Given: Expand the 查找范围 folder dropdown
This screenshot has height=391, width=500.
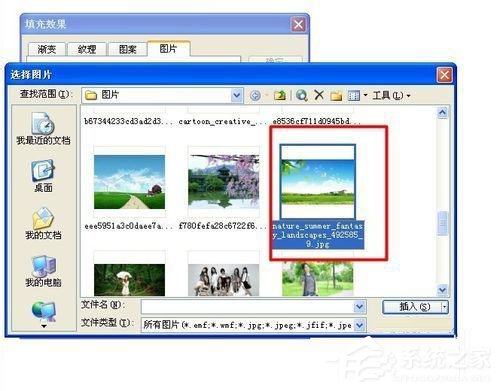Looking at the screenshot, I should pos(236,96).
